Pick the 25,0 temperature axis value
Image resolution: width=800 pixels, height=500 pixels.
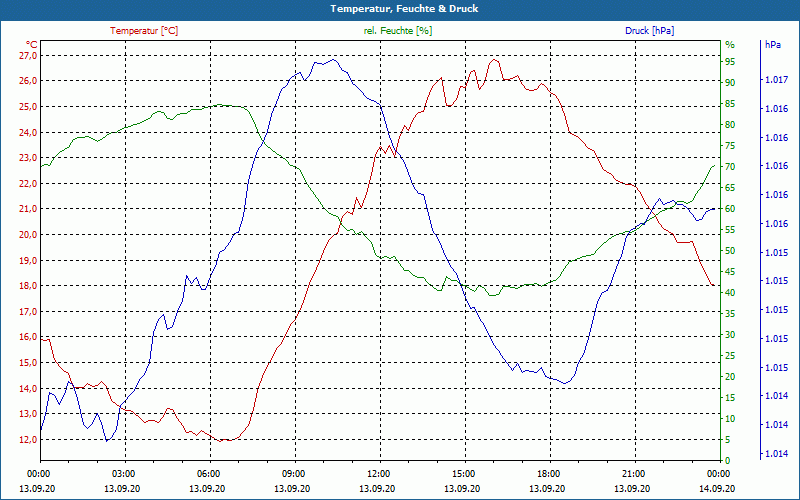28,107
